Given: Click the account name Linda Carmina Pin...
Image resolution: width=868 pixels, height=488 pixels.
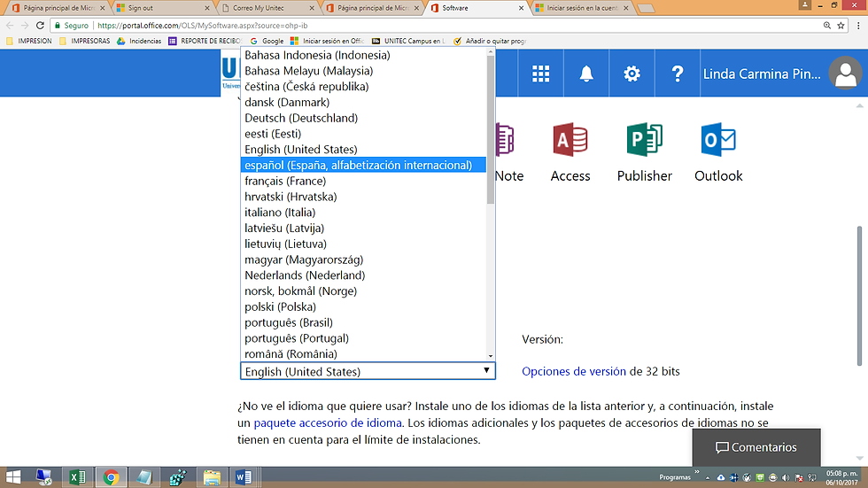Looking at the screenshot, I should (x=762, y=74).
